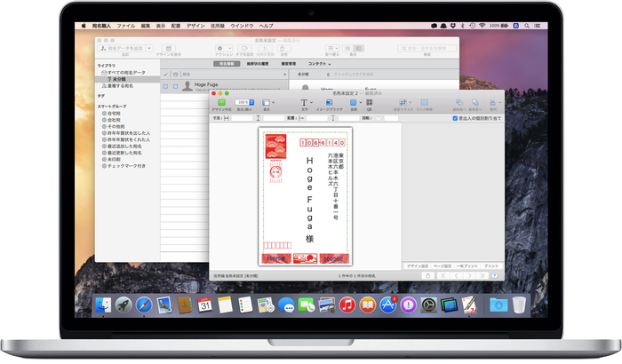This screenshot has height=364, width=622.
Task: Click the デザイン設定 button
Action: [418, 266]
